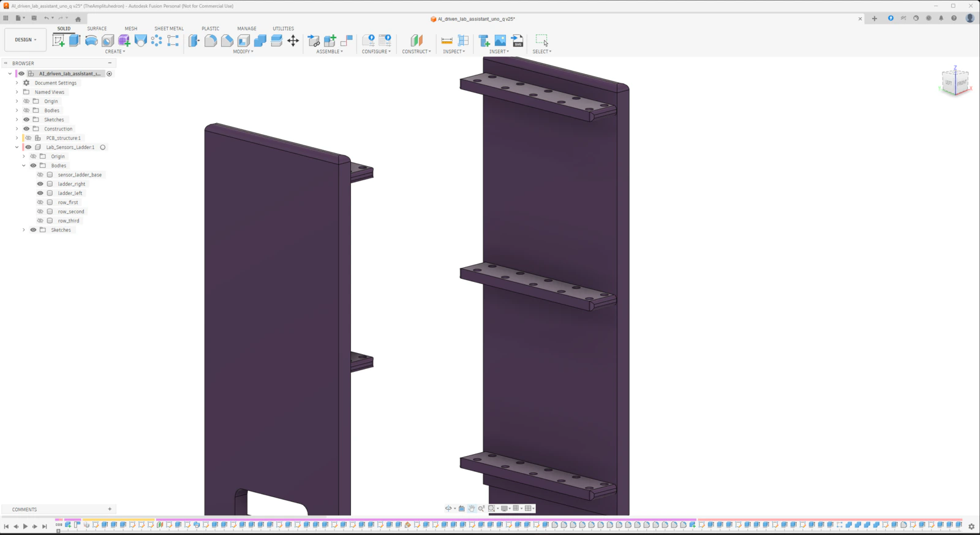The height and width of the screenshot is (535, 980).
Task: Select the Revolve tool
Action: click(91, 40)
